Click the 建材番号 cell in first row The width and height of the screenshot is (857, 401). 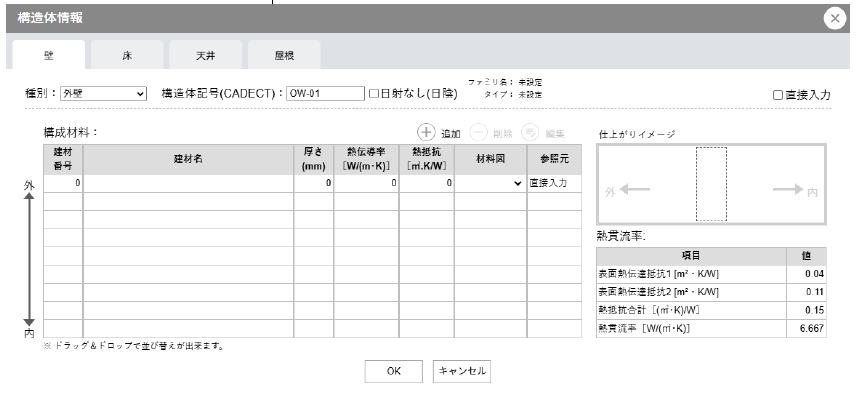coord(62,184)
